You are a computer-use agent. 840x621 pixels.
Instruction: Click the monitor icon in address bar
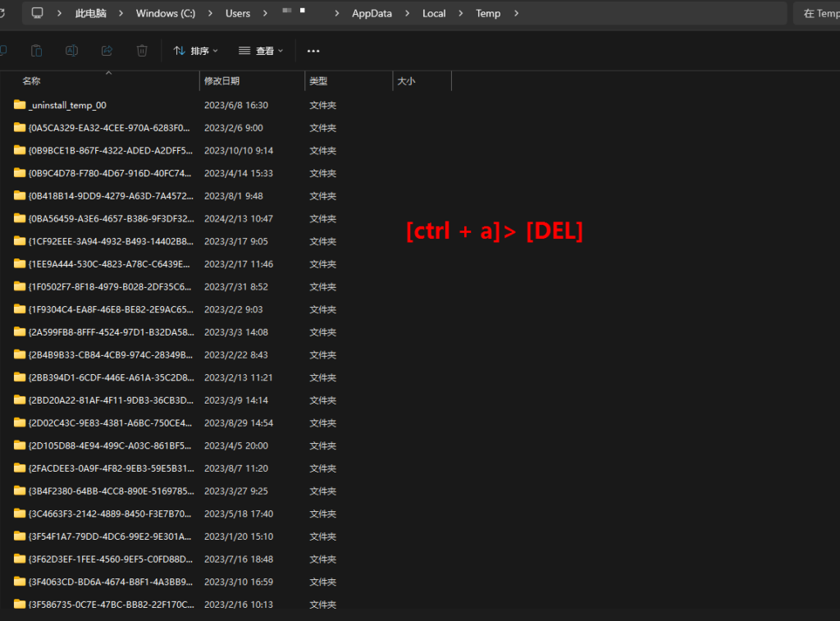point(38,13)
